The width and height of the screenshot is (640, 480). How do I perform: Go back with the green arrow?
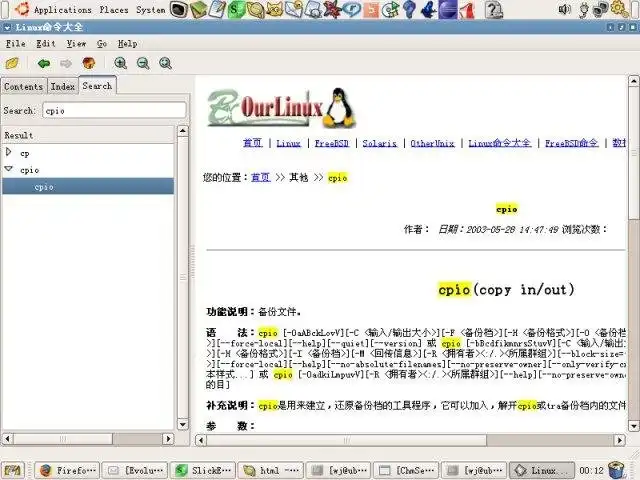click(44, 63)
